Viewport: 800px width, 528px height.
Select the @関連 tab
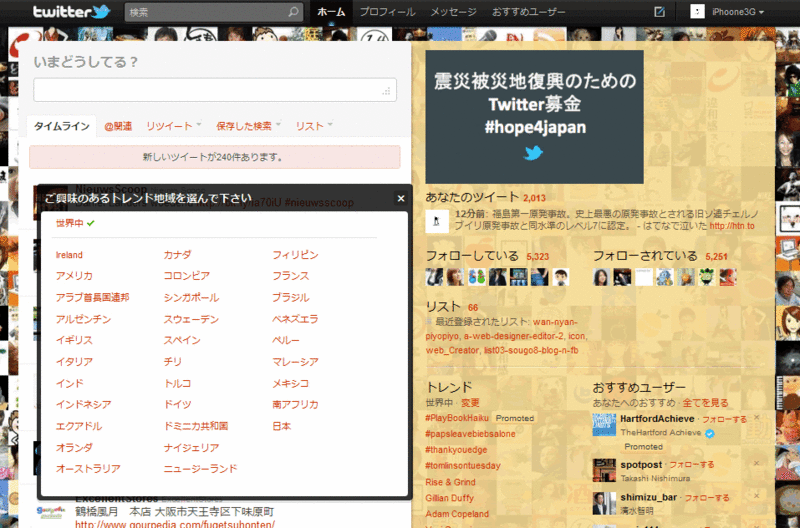(118, 126)
